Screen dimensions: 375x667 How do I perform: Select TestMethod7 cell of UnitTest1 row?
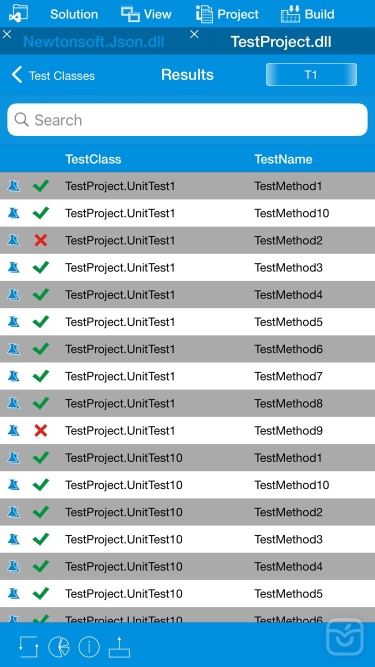point(288,376)
